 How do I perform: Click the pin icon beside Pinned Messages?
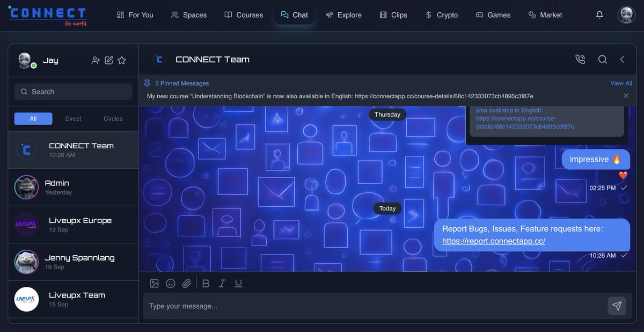tap(147, 83)
